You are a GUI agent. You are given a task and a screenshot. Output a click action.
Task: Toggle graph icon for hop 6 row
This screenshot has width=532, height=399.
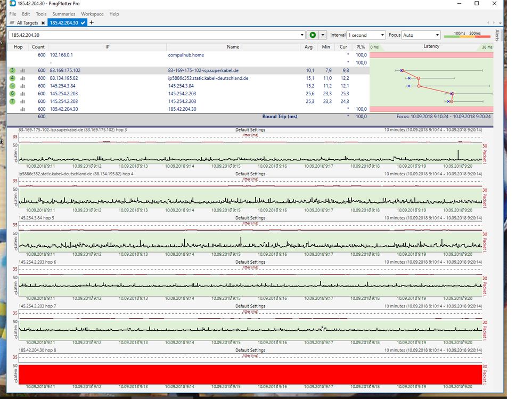pos(23,93)
